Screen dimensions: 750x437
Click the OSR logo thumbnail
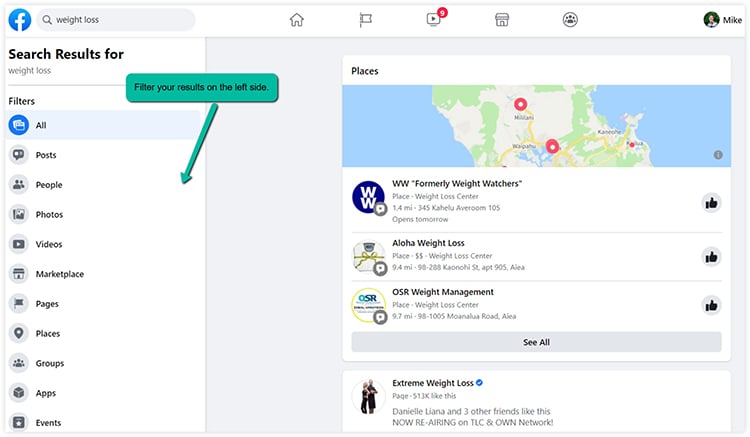tap(368, 305)
